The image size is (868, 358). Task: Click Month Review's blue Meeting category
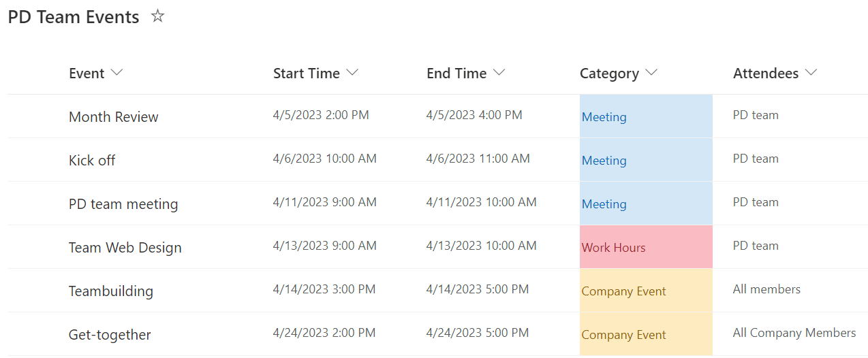click(x=645, y=117)
